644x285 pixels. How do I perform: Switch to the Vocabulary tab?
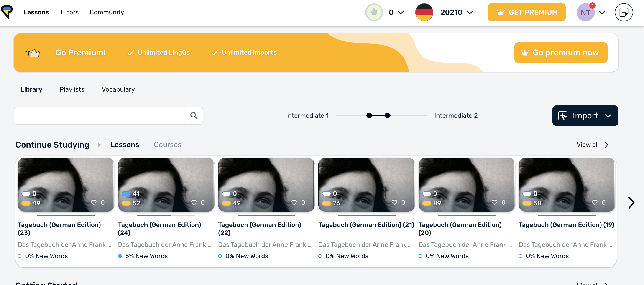[x=118, y=89]
